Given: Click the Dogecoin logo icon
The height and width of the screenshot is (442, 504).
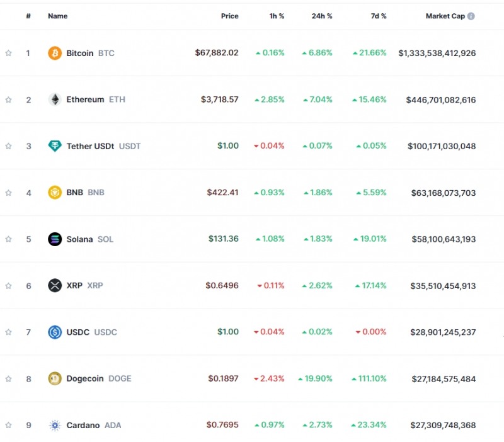Looking at the screenshot, I should [55, 378].
